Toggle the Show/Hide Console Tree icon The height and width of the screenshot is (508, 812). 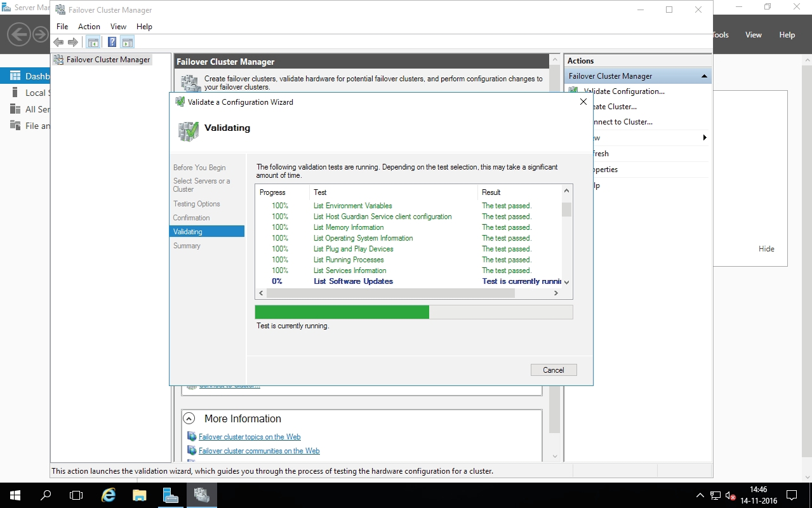93,43
